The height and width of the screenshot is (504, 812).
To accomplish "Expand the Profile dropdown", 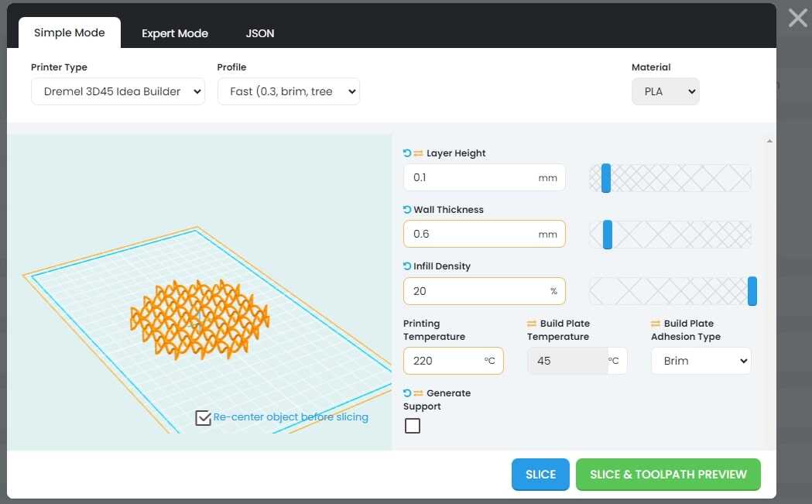I will (x=288, y=91).
